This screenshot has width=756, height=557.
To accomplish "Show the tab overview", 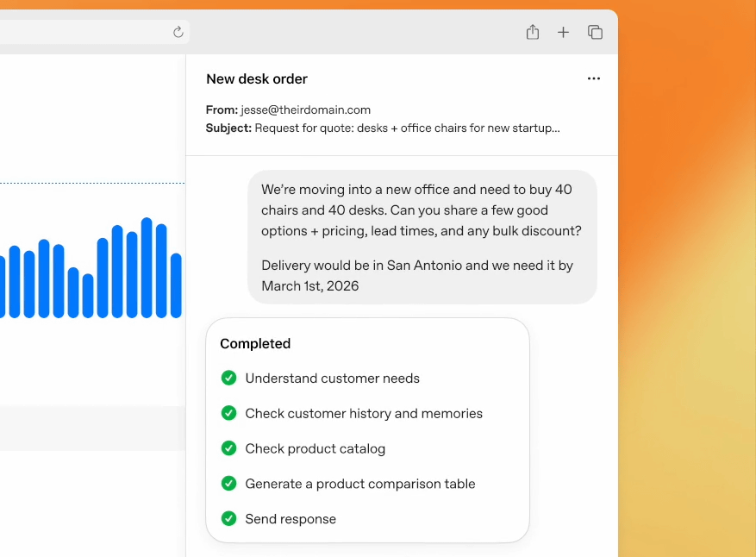I will (x=595, y=32).
